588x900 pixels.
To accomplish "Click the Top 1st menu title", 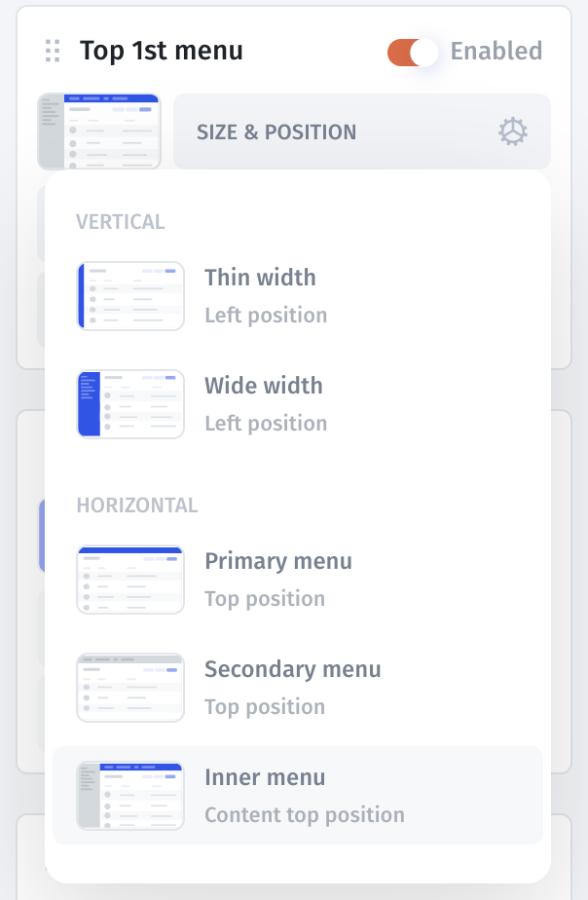I will click(x=162, y=51).
